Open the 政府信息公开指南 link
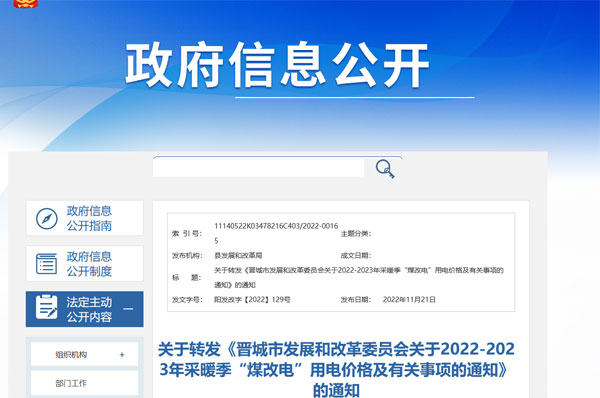 pyautogui.click(x=85, y=218)
